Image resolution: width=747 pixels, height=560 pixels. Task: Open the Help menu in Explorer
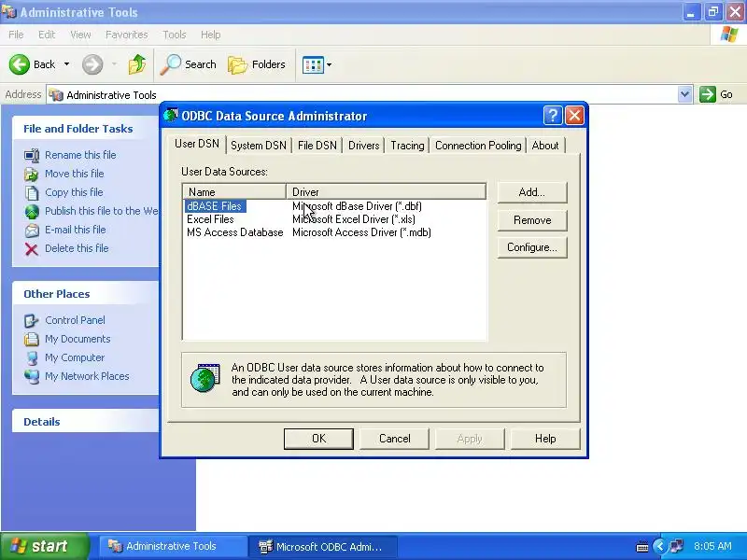(211, 35)
